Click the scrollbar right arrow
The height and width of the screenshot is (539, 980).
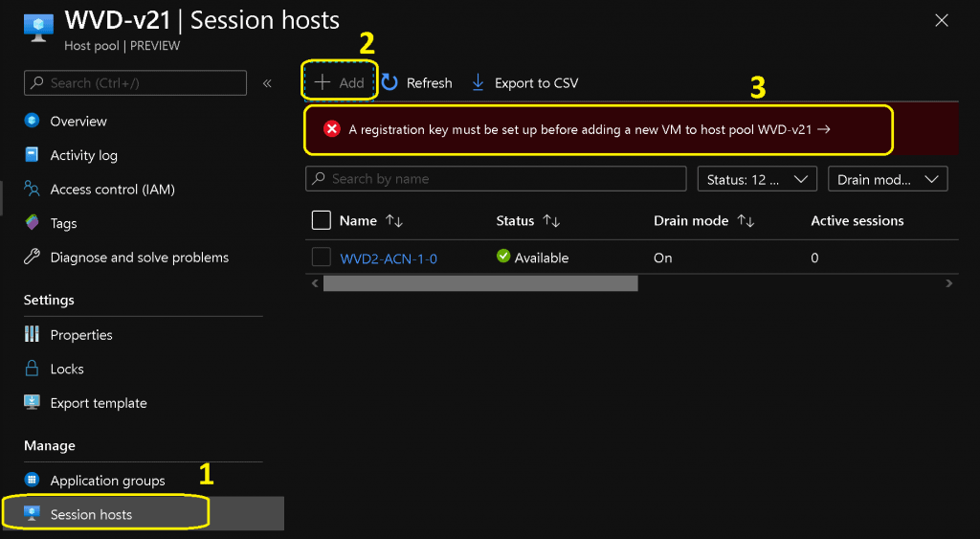(948, 283)
